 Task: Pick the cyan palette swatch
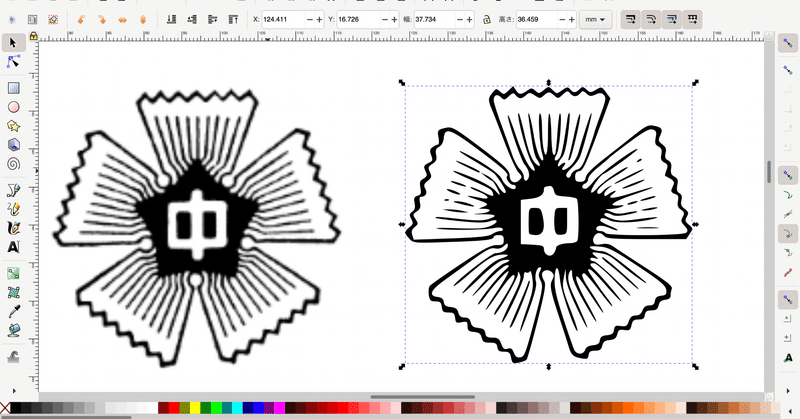point(237,408)
